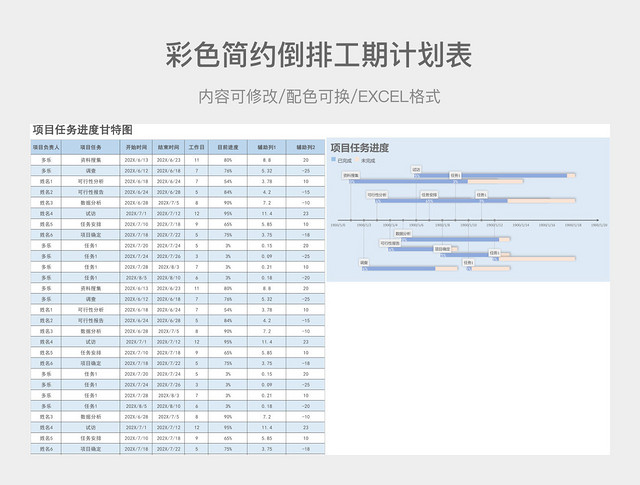Click the 开始时间 column header

[136, 147]
